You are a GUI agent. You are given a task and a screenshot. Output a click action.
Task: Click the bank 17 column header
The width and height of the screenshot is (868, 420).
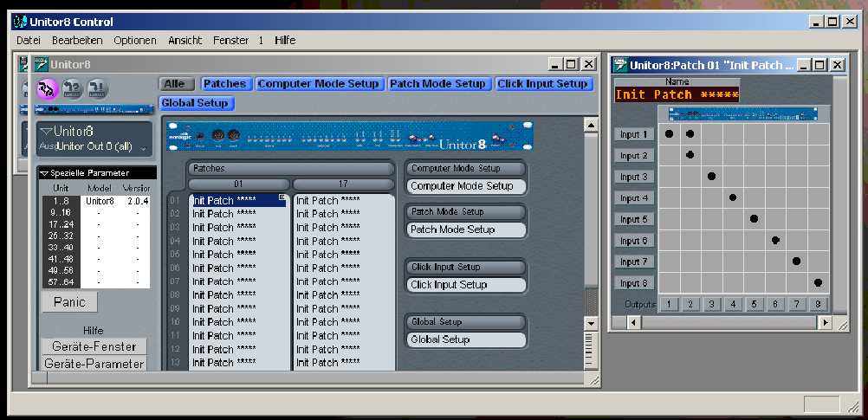[344, 184]
